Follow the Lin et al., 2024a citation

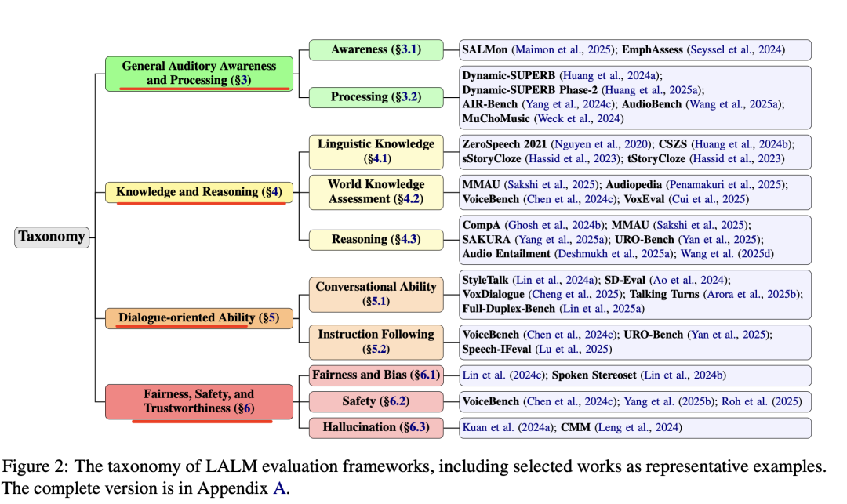555,280
